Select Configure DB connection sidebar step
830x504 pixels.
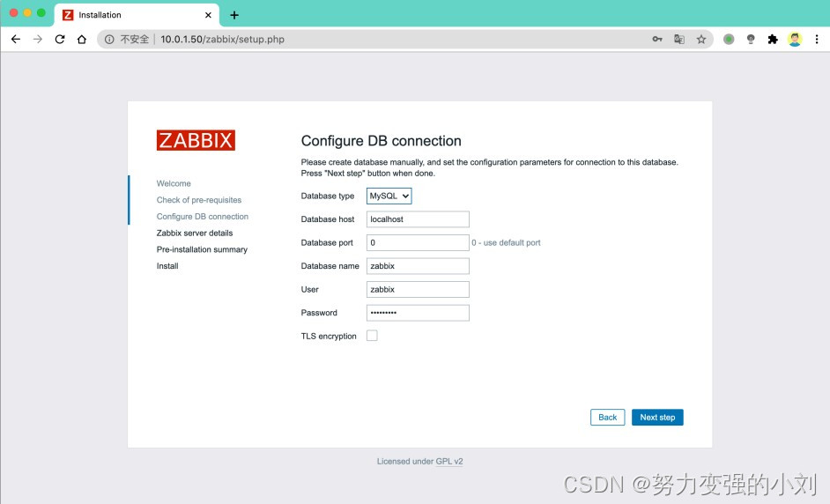[x=202, y=216]
